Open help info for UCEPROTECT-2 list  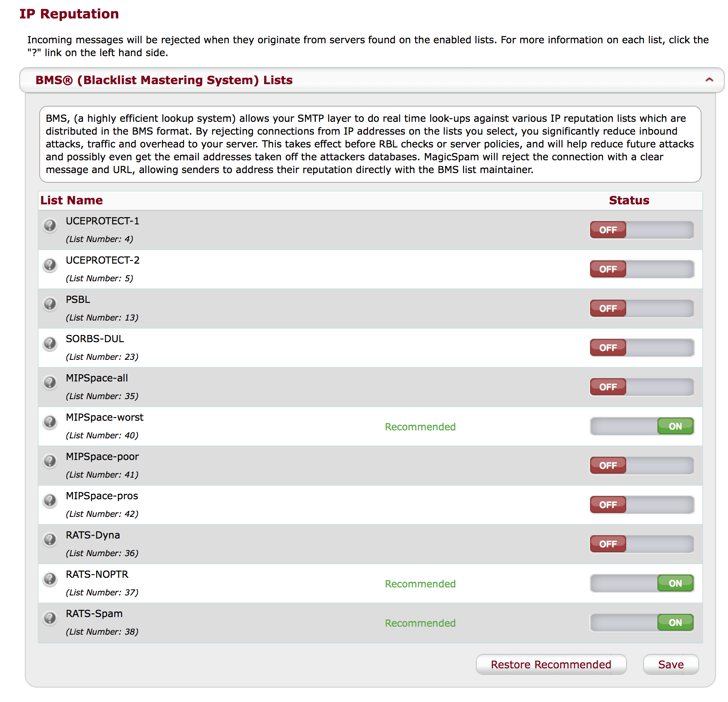pyautogui.click(x=50, y=265)
